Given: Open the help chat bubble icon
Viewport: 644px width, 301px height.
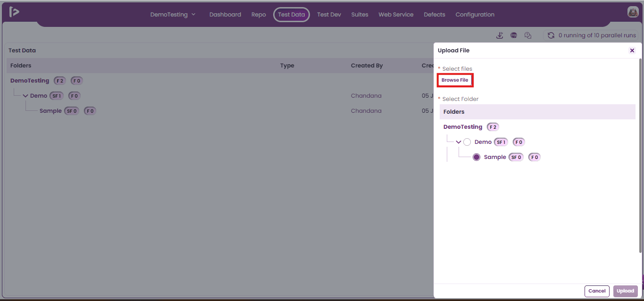Looking at the screenshot, I should pyautogui.click(x=528, y=35).
